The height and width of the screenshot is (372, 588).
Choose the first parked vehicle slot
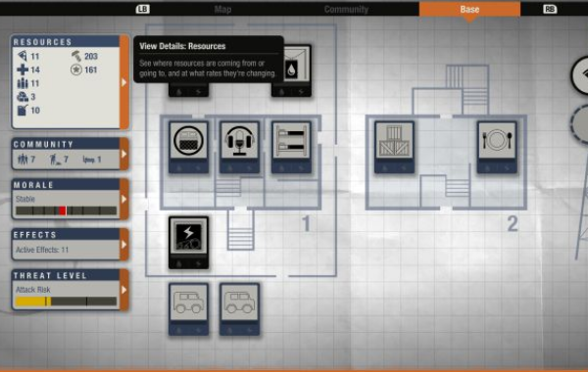188,309
